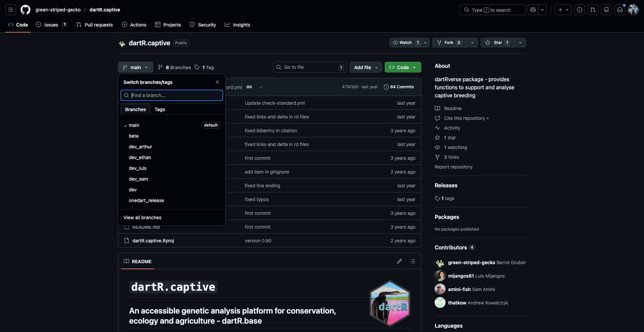Screen dimensions: 644x332
Task: Click the edit README pencil icon
Action: tap(399, 261)
